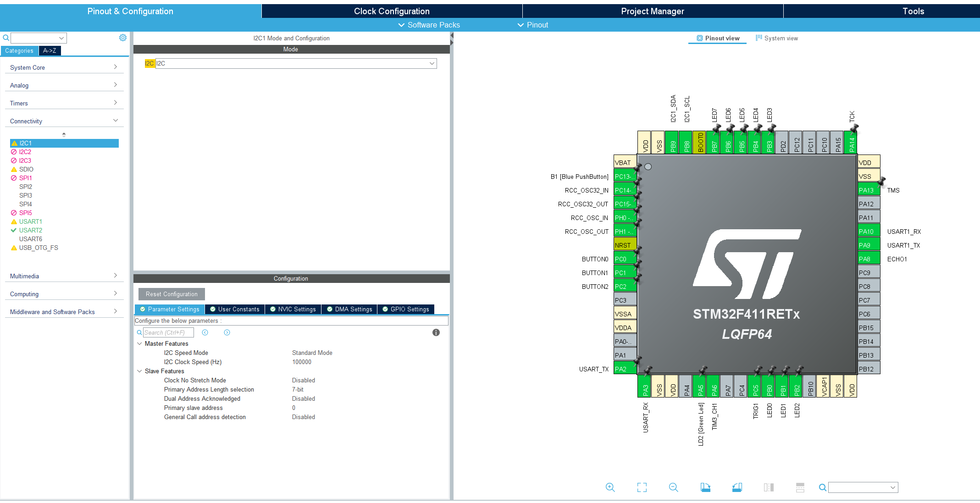Click the Reset Configuration button
Image resolution: width=980 pixels, height=503 pixels.
coord(172,294)
